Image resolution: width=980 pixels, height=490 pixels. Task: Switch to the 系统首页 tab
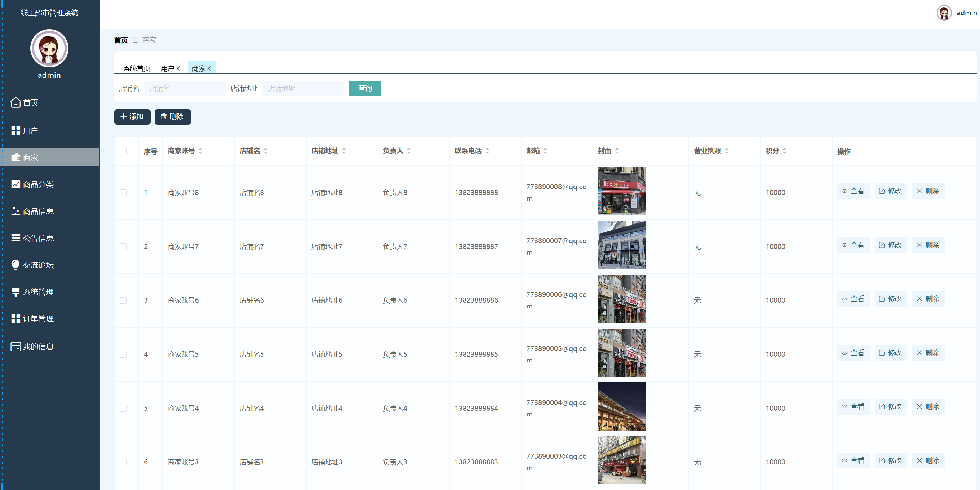pyautogui.click(x=137, y=68)
